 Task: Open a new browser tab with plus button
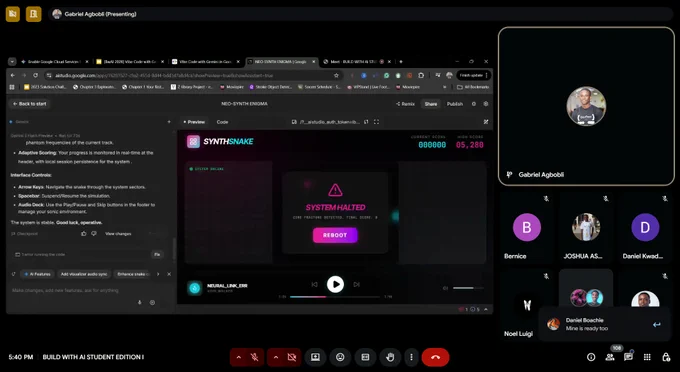[x=401, y=62]
